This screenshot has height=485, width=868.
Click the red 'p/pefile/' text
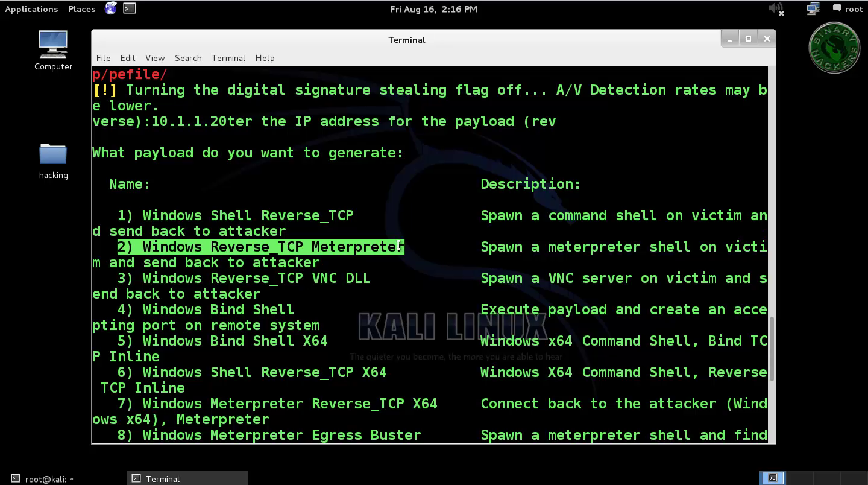click(130, 74)
